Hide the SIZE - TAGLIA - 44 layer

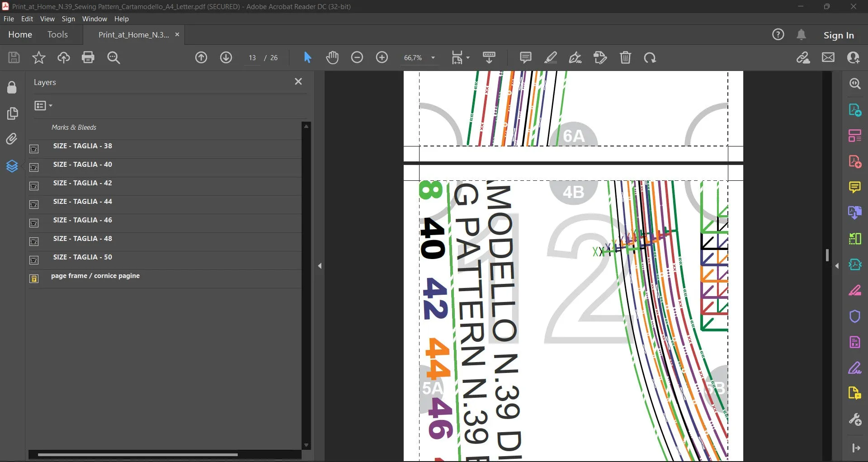click(34, 204)
